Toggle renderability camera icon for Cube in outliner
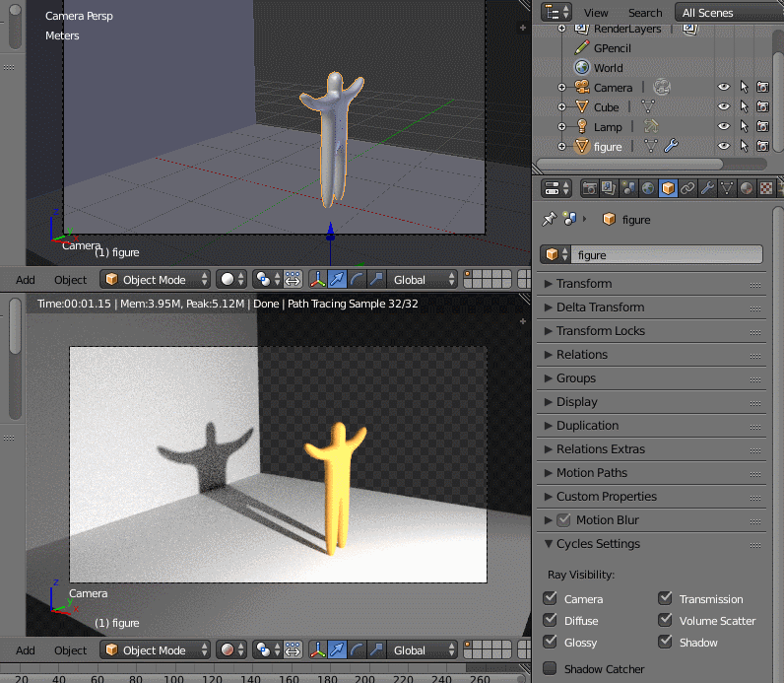Screen dimensions: 784x683 click(x=763, y=106)
